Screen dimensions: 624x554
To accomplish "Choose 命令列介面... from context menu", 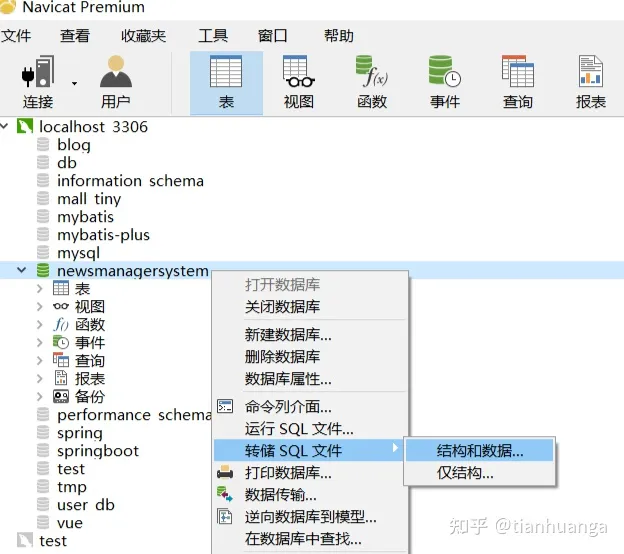I will click(x=288, y=407).
